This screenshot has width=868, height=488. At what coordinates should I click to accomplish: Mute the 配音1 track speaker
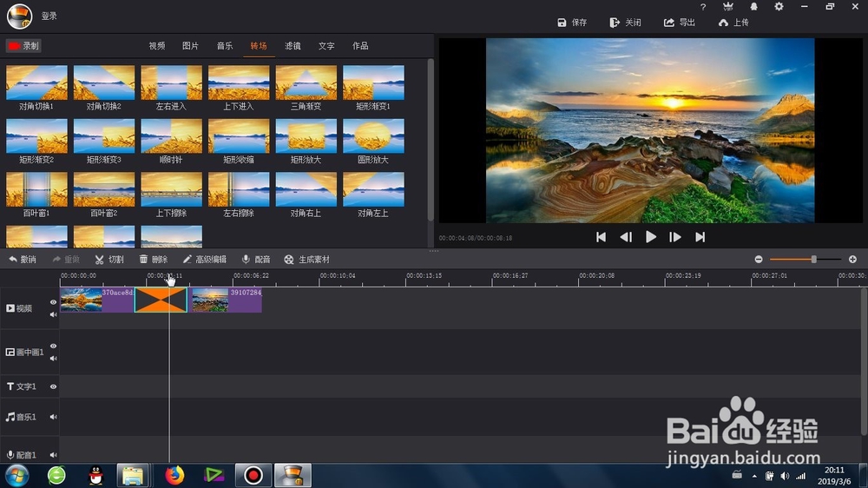(53, 455)
